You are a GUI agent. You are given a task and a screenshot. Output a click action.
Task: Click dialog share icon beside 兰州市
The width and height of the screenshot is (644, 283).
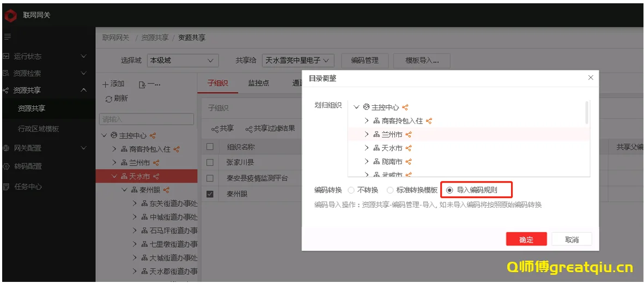(x=409, y=135)
